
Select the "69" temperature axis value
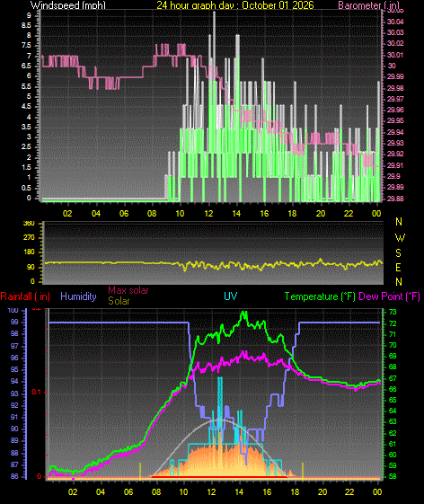[393, 356]
